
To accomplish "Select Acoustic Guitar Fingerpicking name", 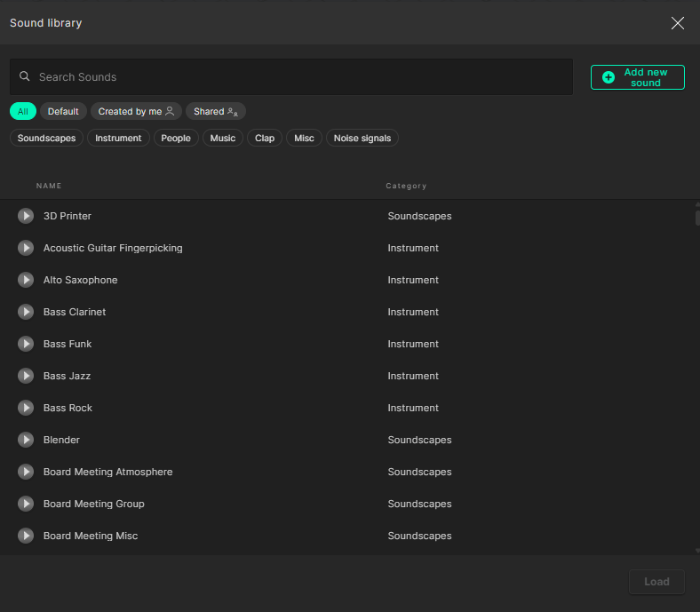I will pos(113,248).
